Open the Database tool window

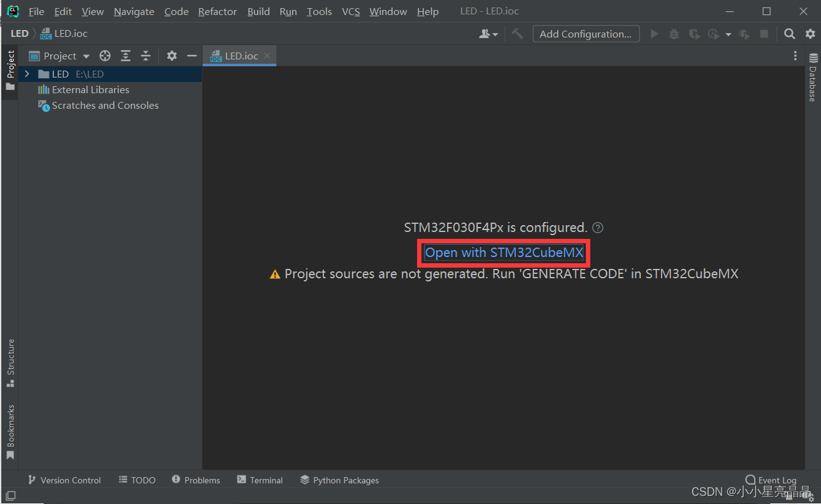click(x=813, y=78)
